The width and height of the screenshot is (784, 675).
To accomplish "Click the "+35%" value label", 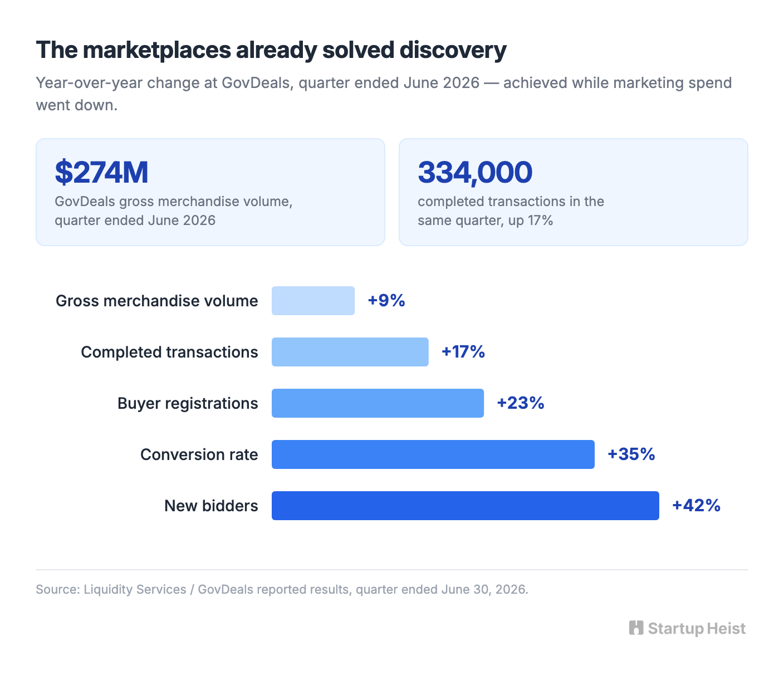I will point(631,454).
